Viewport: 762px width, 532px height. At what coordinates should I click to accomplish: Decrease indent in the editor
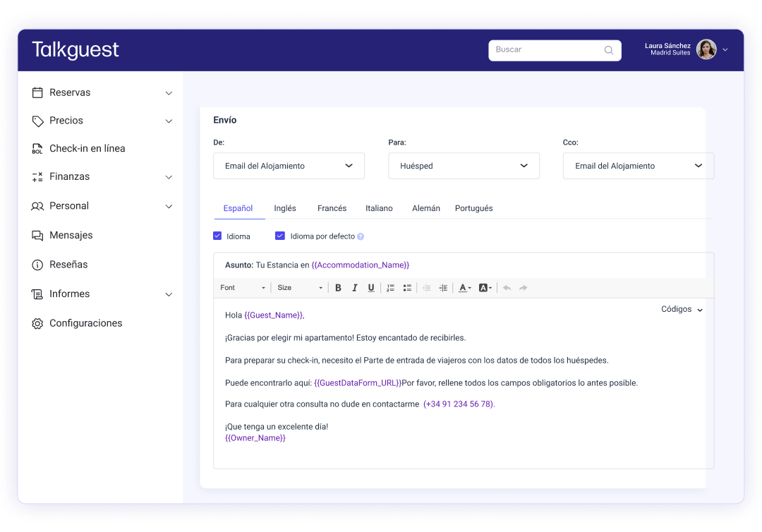(x=426, y=288)
